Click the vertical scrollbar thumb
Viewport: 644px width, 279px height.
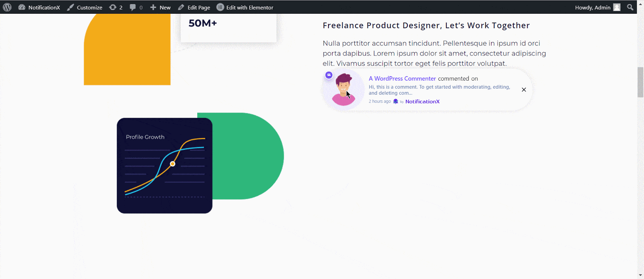coord(640,83)
